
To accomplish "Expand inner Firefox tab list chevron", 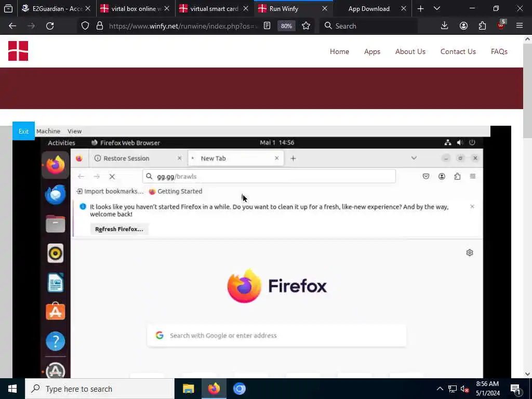I will coord(414,158).
